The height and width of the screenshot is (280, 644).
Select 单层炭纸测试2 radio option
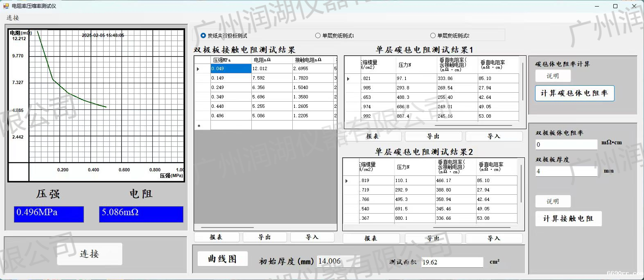pyautogui.click(x=433, y=36)
